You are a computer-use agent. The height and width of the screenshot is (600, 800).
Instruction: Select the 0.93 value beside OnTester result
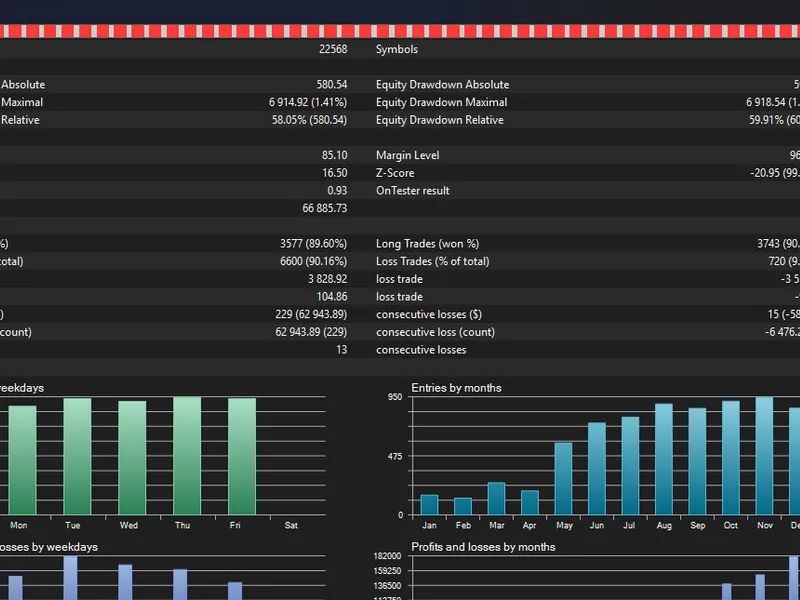pyautogui.click(x=337, y=191)
